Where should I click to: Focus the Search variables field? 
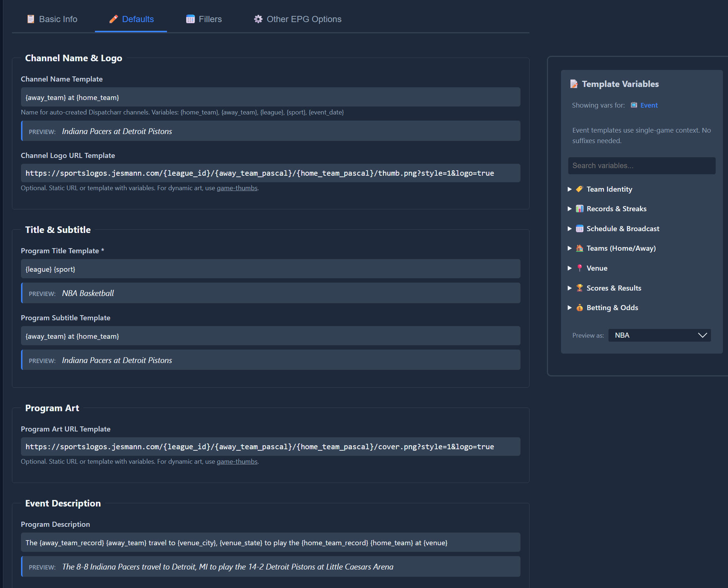(x=641, y=166)
